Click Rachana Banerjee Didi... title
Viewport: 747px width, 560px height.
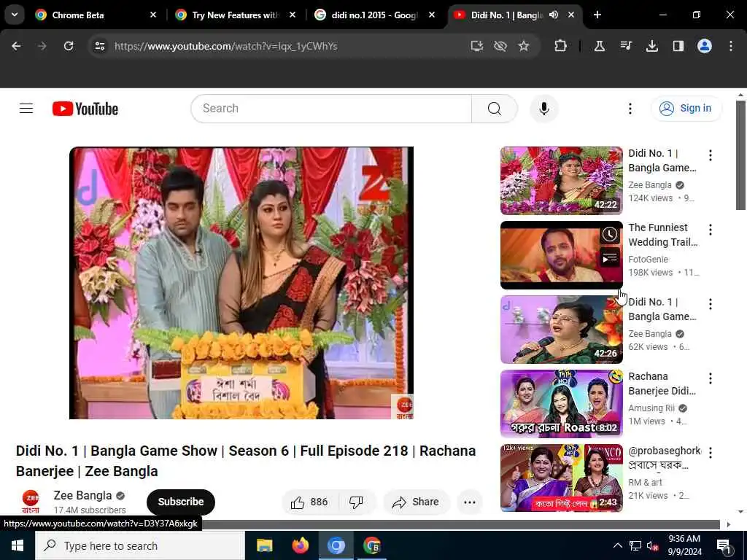(662, 384)
